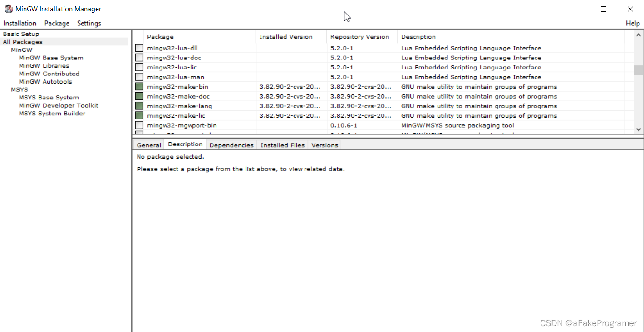
Task: Select the mingw32-mgwport-bin package name
Action: click(182, 125)
